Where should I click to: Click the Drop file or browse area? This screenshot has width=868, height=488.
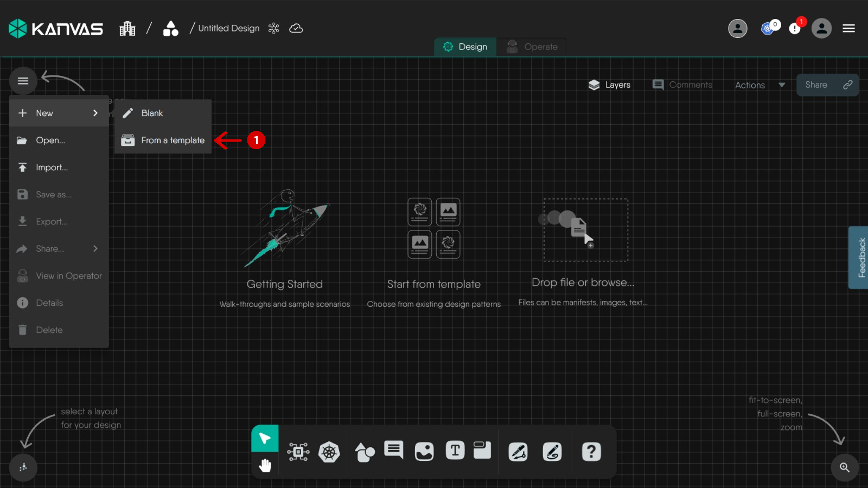pyautogui.click(x=584, y=253)
